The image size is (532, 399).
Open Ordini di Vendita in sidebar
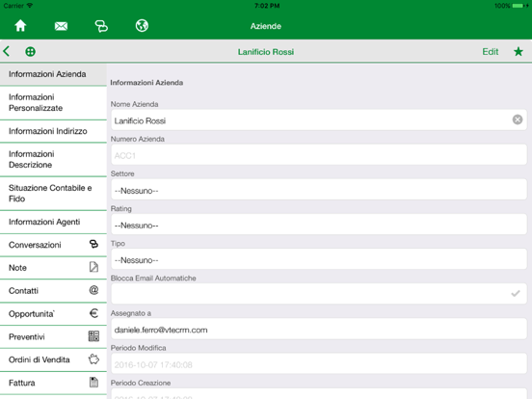click(x=53, y=360)
